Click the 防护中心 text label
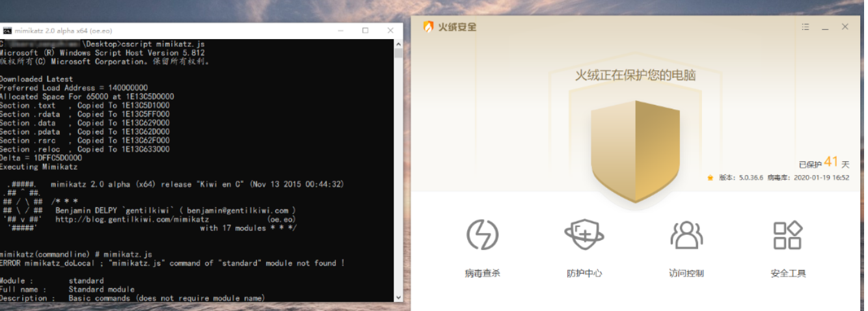The image size is (868, 311). [x=584, y=273]
